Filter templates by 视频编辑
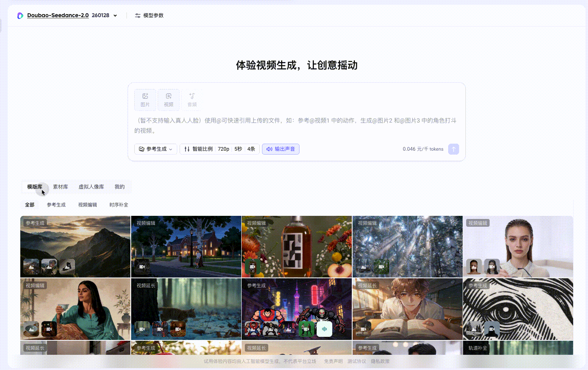This screenshot has width=588, height=370. pyautogui.click(x=87, y=205)
